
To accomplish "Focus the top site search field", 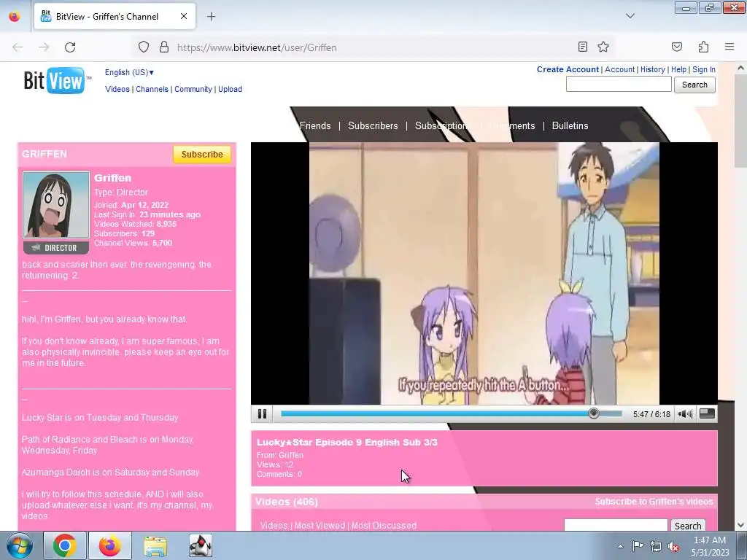I will pyautogui.click(x=619, y=85).
